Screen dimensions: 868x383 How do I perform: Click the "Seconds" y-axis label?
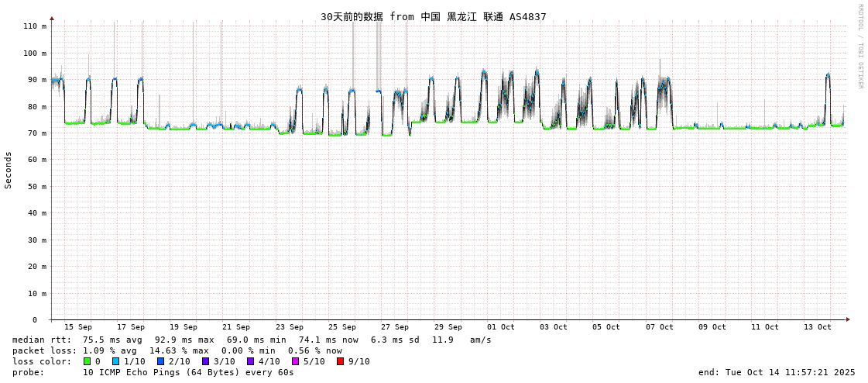pyautogui.click(x=9, y=170)
